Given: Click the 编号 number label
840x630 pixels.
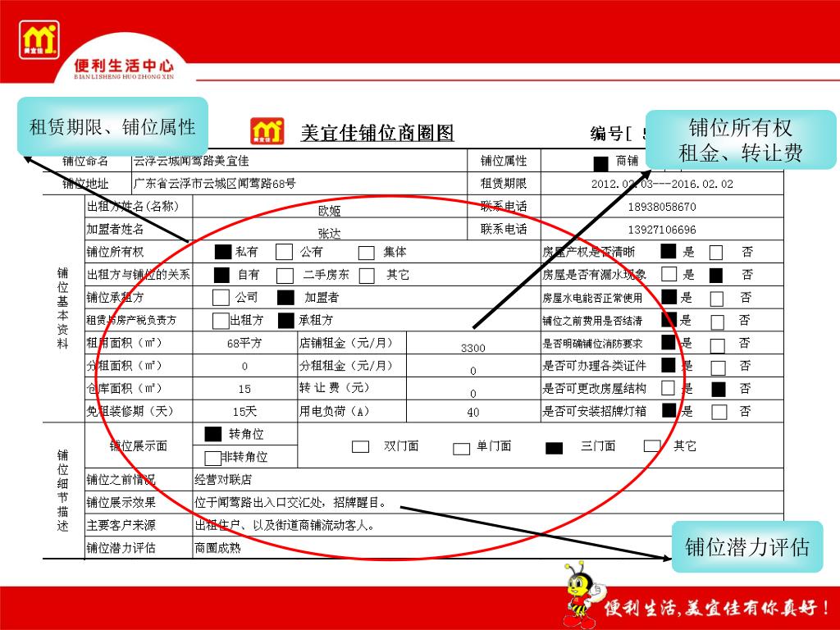Looking at the screenshot, I should [x=611, y=134].
